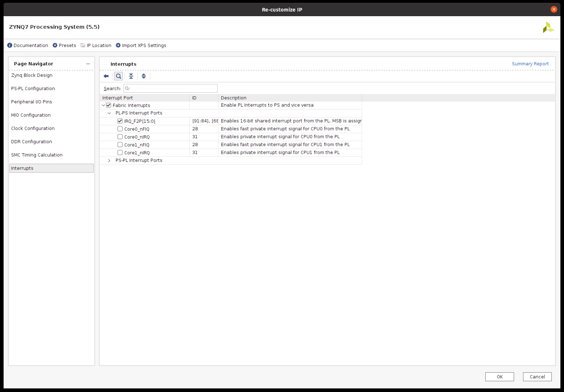Select the IRQ_F2P[15:0] ID cell
Image resolution: width=564 pixels, height=392 pixels.
pyautogui.click(x=204, y=121)
